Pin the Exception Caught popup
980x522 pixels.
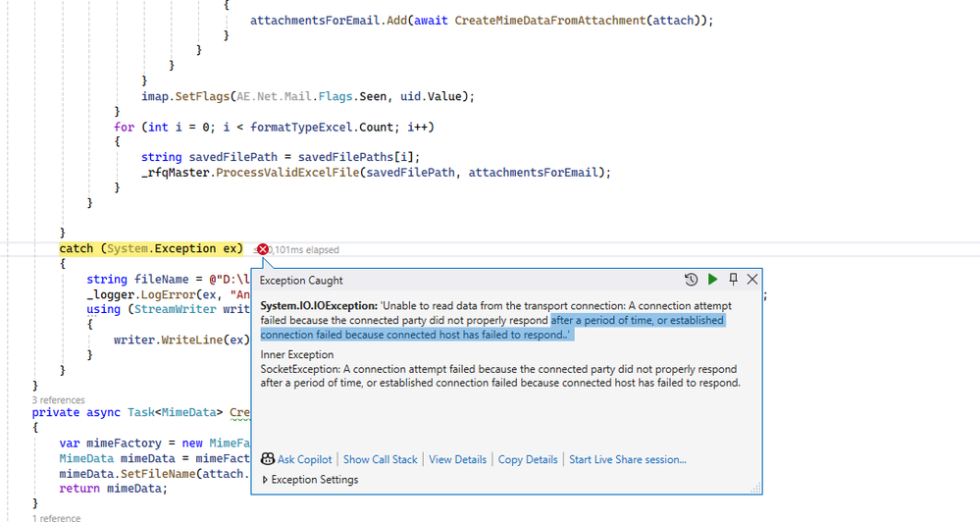[x=733, y=280]
